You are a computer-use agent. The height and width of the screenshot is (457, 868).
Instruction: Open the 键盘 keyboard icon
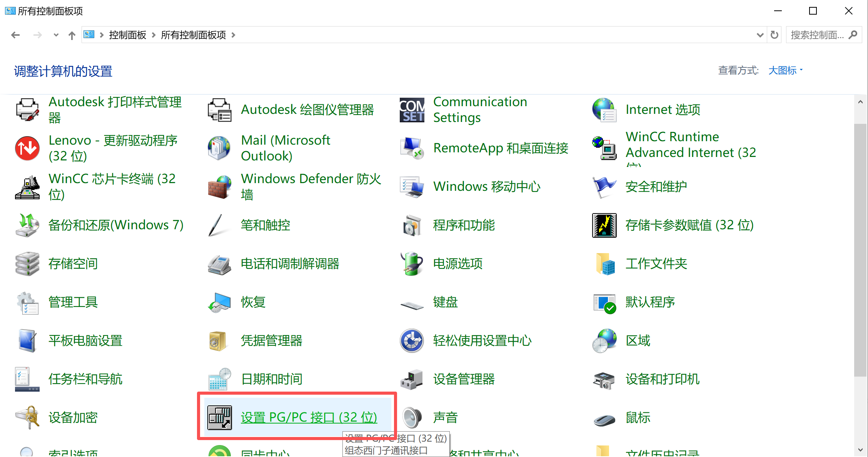click(x=412, y=306)
